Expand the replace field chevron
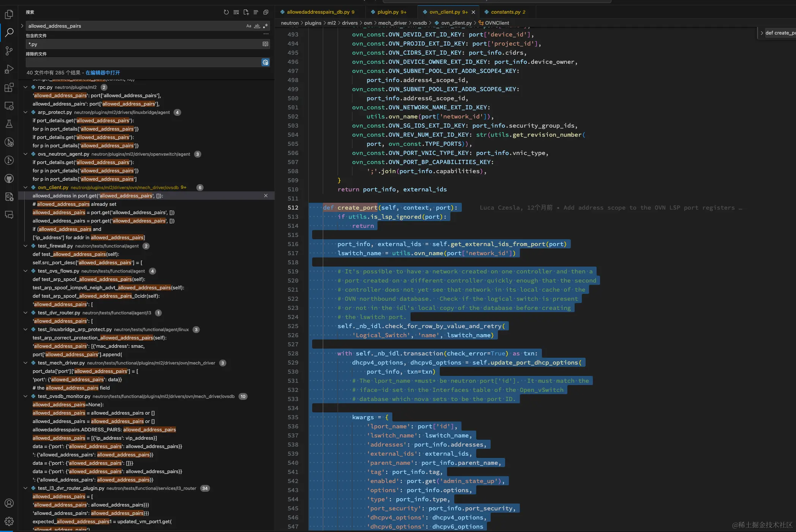This screenshot has height=532, width=796. [22, 26]
